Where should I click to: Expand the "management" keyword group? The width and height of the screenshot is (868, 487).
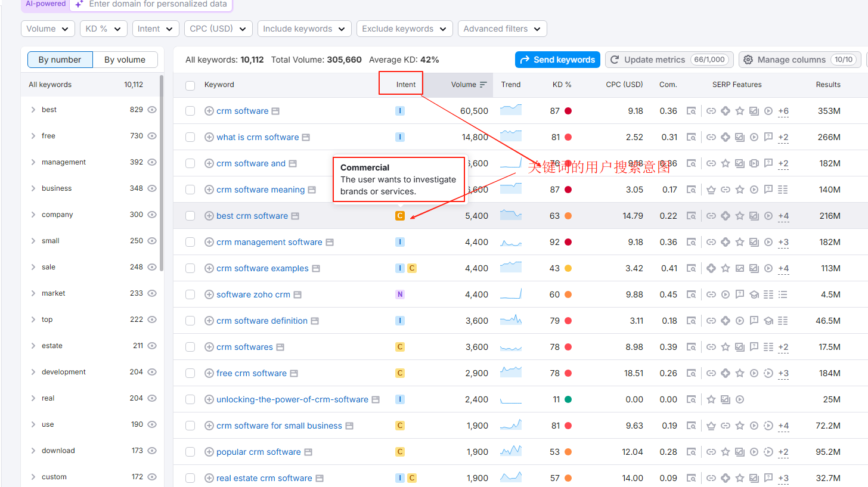34,162
